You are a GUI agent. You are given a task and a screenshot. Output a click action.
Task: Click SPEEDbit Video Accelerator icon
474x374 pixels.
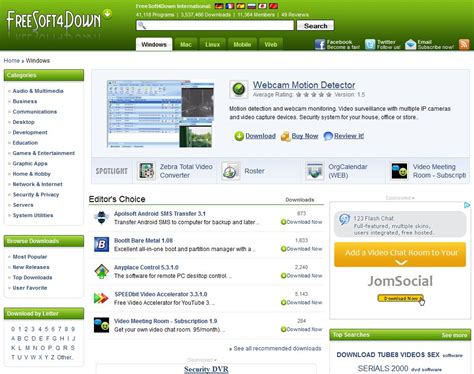pos(101,298)
